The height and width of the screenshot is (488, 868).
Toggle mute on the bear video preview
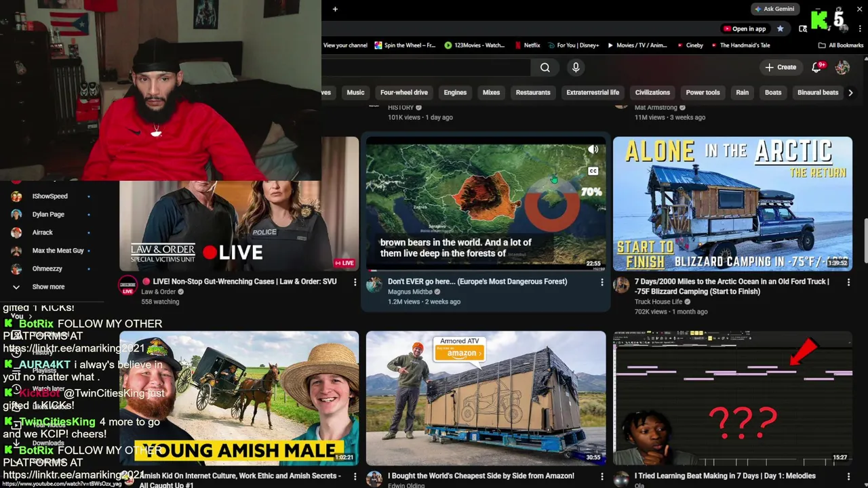point(593,150)
